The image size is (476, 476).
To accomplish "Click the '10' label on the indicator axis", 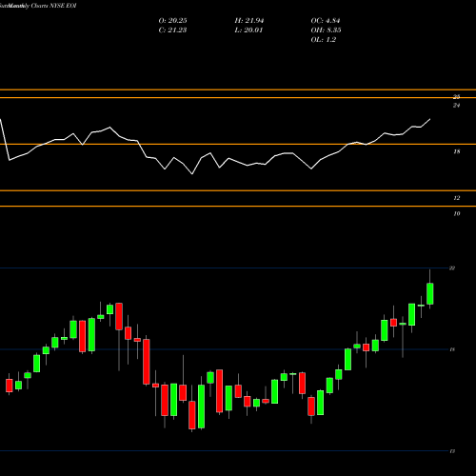I will pyautogui.click(x=456, y=214).
